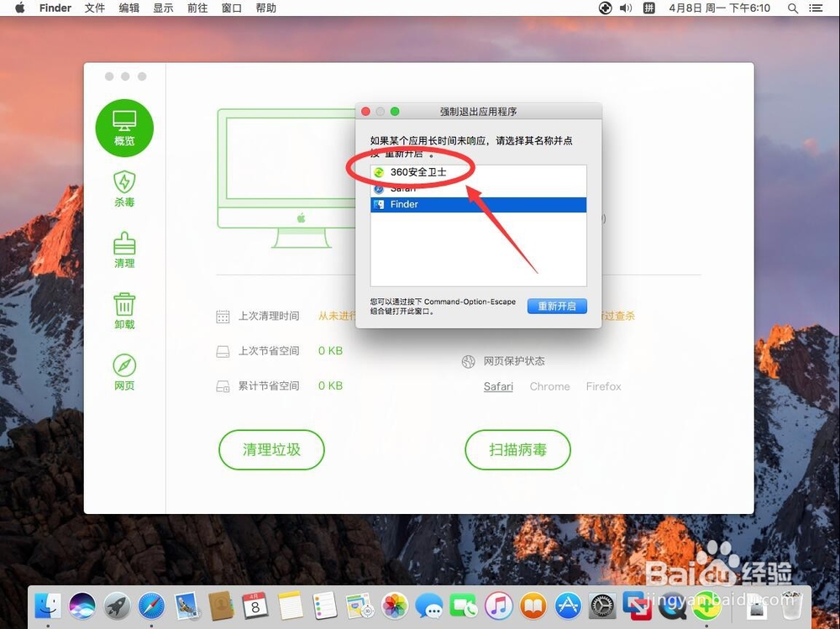Open the 概览 overview section in 360 sidebar
The width and height of the screenshot is (840, 629).
coord(124,128)
